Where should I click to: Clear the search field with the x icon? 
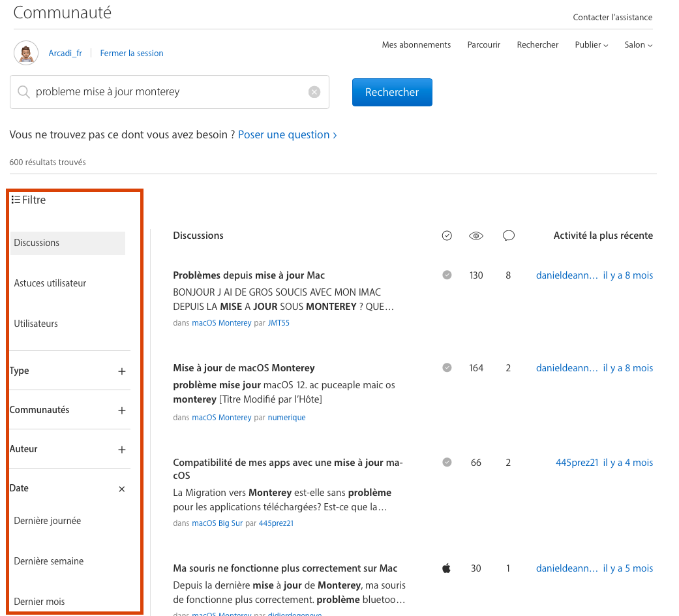[x=314, y=92]
